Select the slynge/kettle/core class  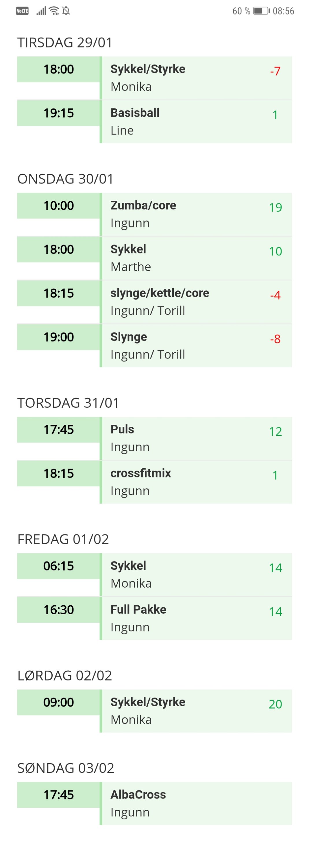pos(188,302)
